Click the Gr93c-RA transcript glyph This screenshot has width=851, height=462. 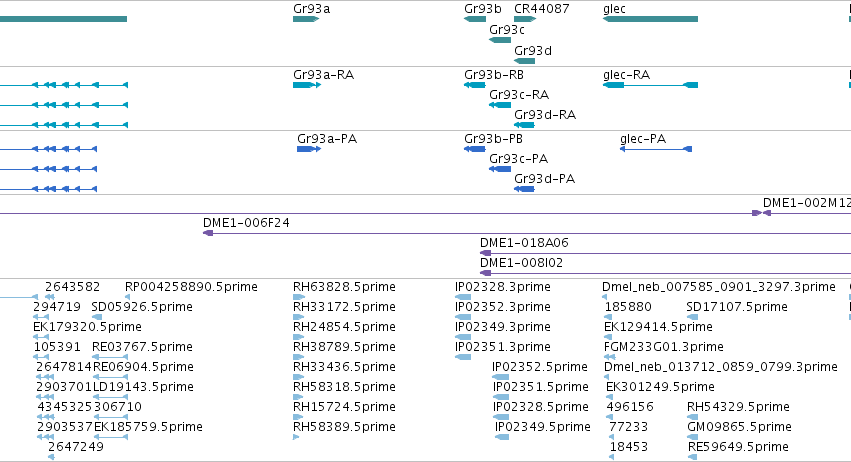[500, 105]
